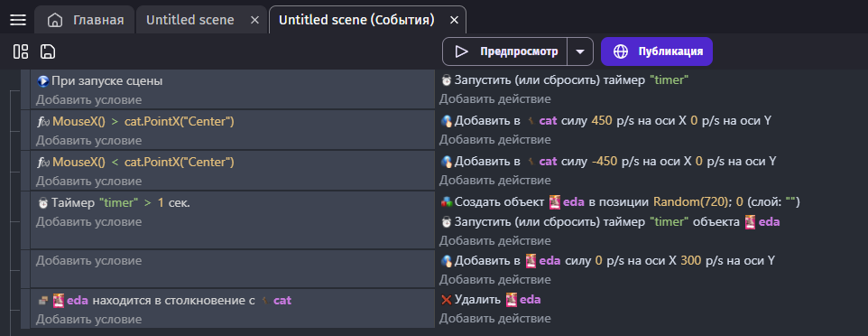This screenshot has height=336, width=868.
Task: Click Добавить условие in the empty condition event
Action: pos(89,261)
